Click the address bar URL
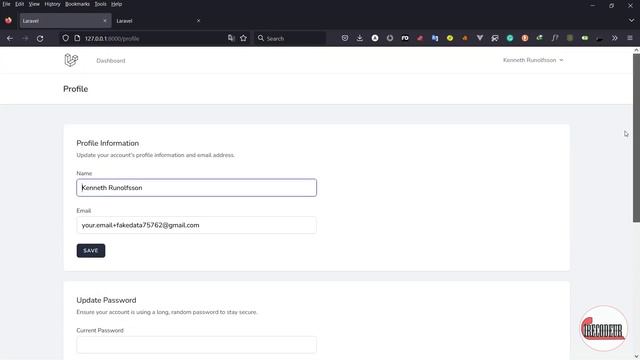This screenshot has height=360, width=640. point(112,38)
